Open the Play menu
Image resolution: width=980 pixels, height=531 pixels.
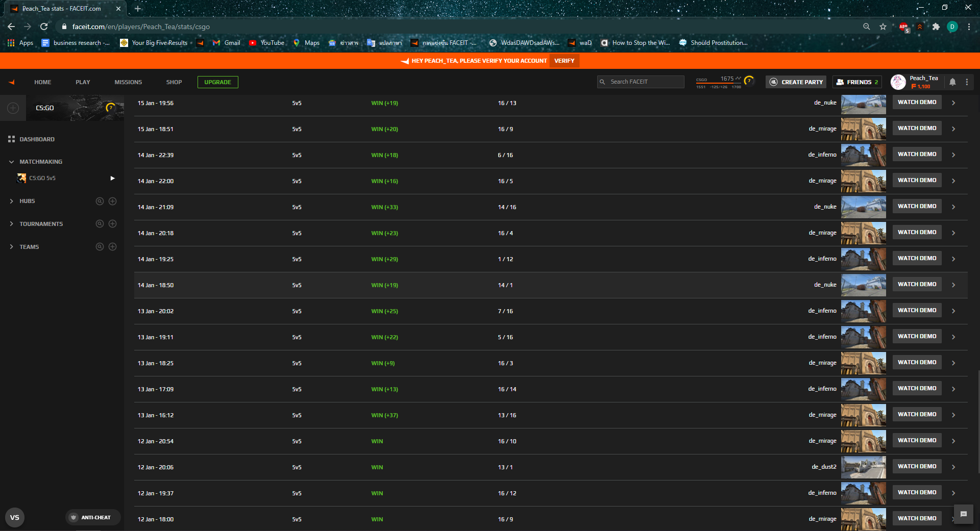point(83,82)
